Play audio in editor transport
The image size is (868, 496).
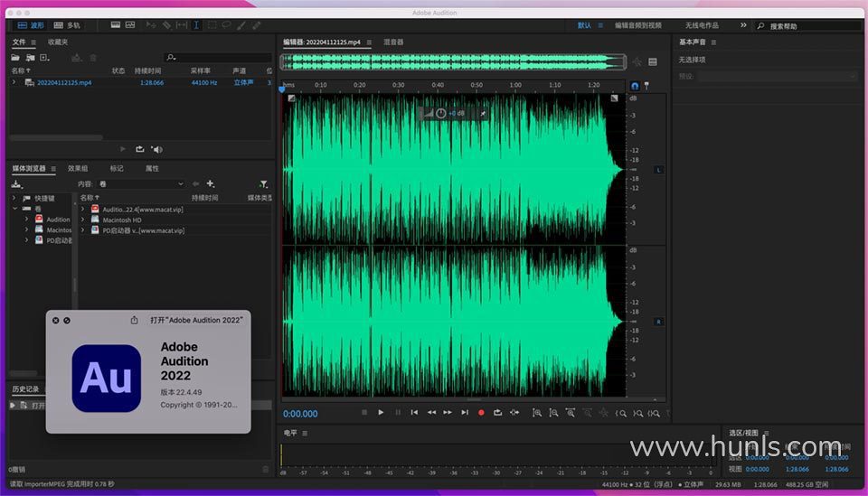pos(381,413)
